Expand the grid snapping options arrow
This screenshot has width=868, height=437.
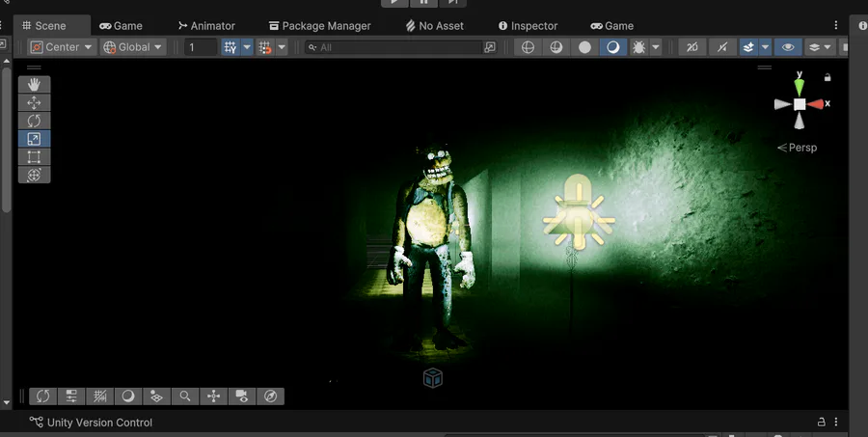(282, 47)
